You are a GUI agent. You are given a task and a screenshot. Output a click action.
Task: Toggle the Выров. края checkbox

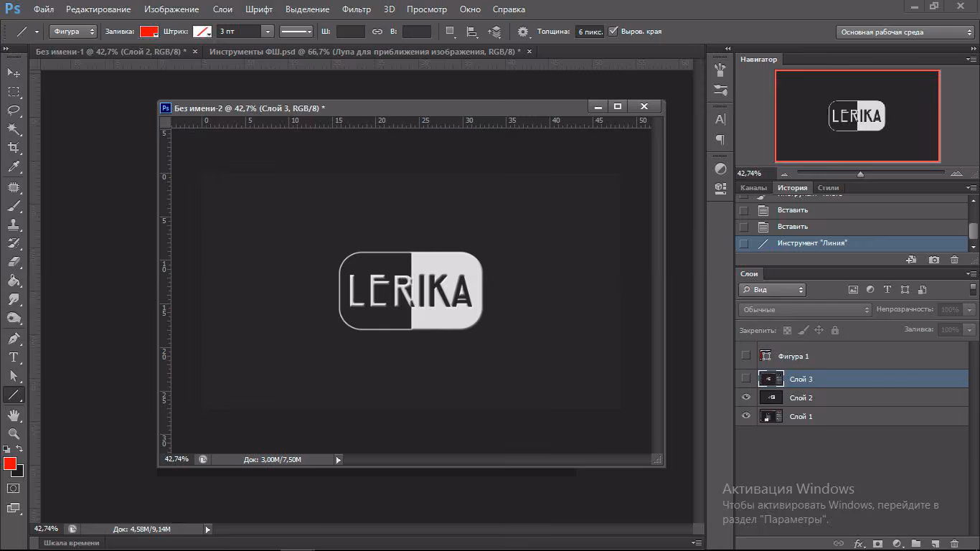click(613, 32)
